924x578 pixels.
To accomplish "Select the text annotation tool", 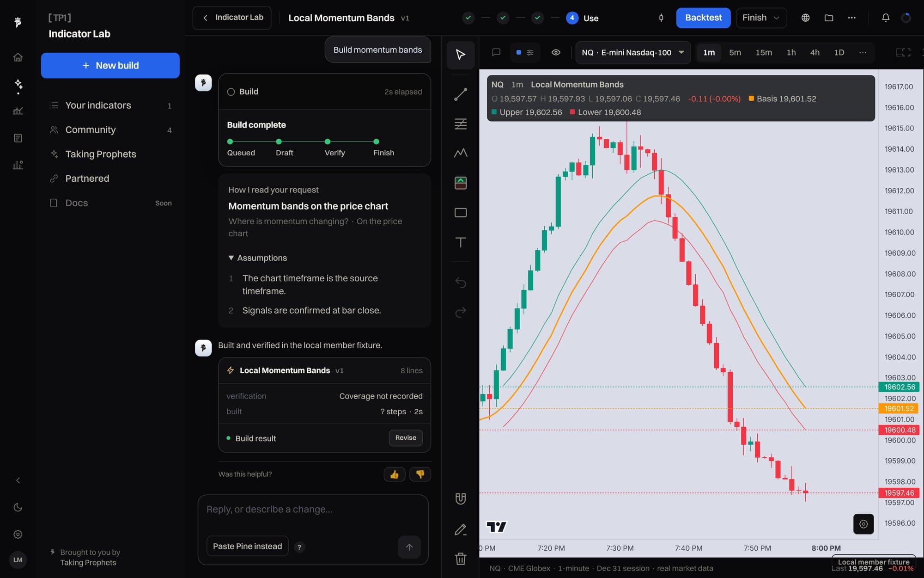I will click(x=461, y=242).
